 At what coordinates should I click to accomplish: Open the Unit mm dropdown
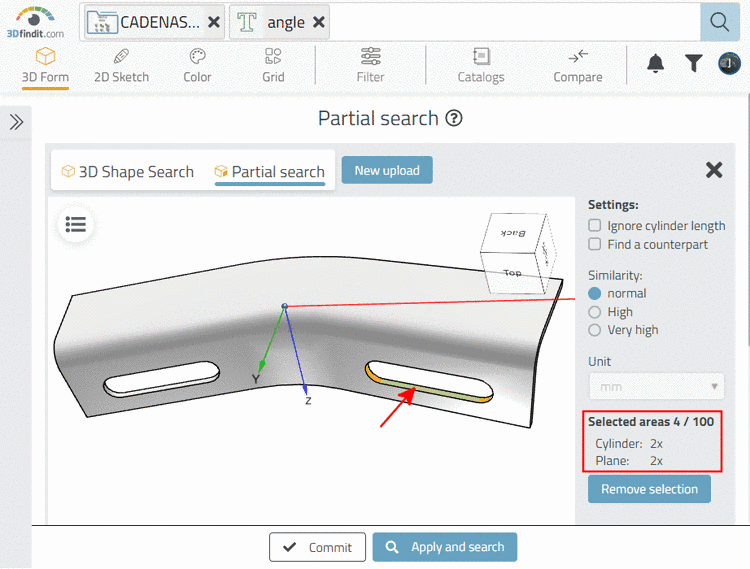[x=656, y=386]
